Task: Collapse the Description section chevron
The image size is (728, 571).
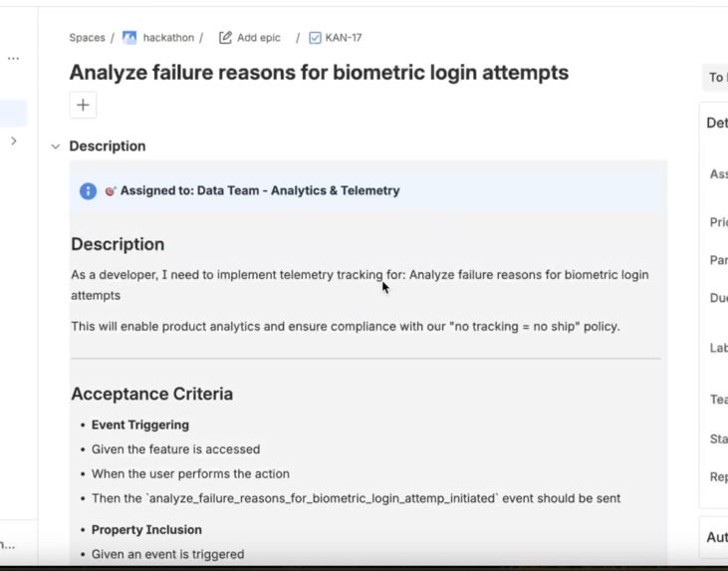Action: (55, 146)
